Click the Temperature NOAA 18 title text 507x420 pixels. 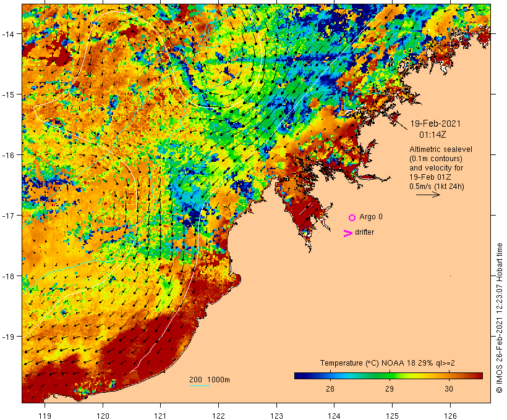(388, 363)
